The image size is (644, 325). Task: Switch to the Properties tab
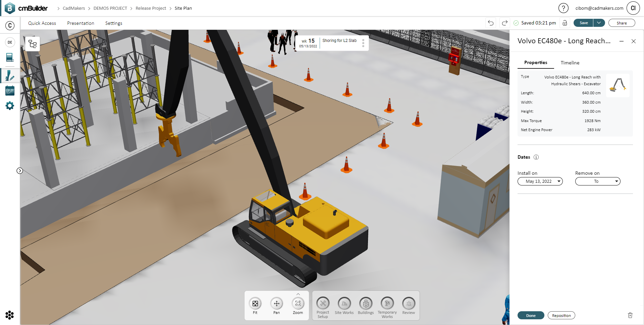[536, 63]
